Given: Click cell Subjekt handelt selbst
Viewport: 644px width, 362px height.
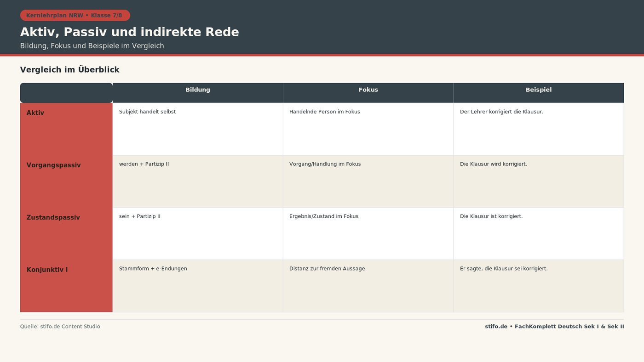Looking at the screenshot, I should click(x=198, y=129).
